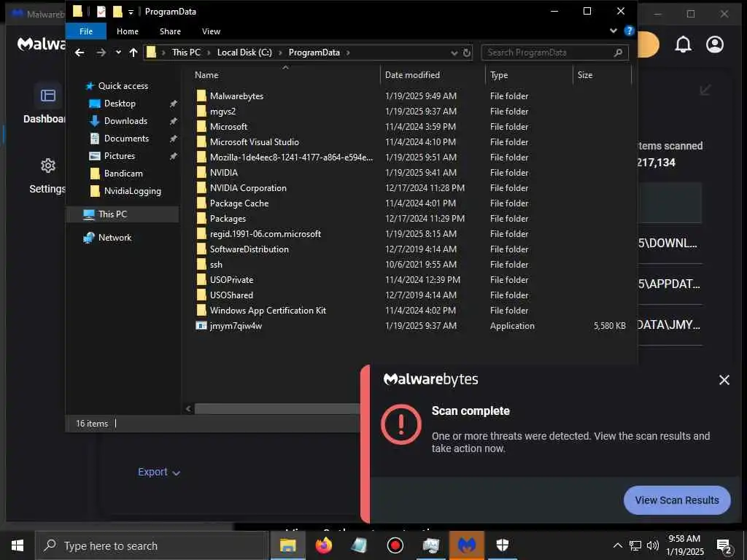
Task: Open the View ribbon tab
Action: [211, 31]
